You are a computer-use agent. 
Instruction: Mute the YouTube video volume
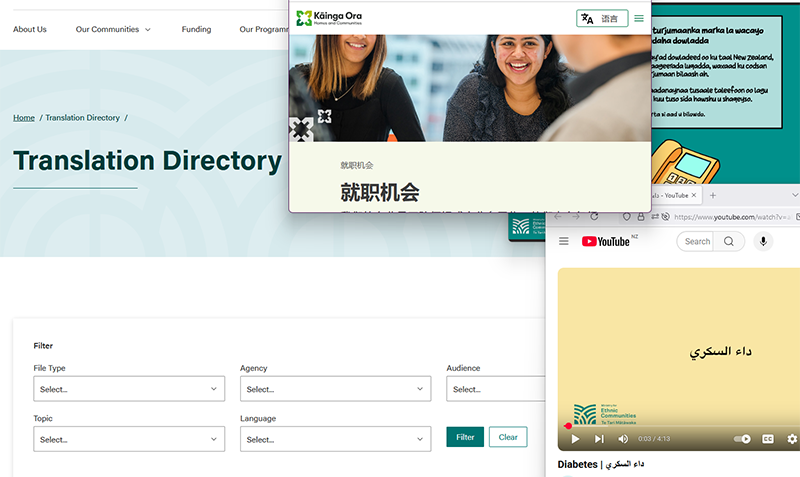click(623, 439)
